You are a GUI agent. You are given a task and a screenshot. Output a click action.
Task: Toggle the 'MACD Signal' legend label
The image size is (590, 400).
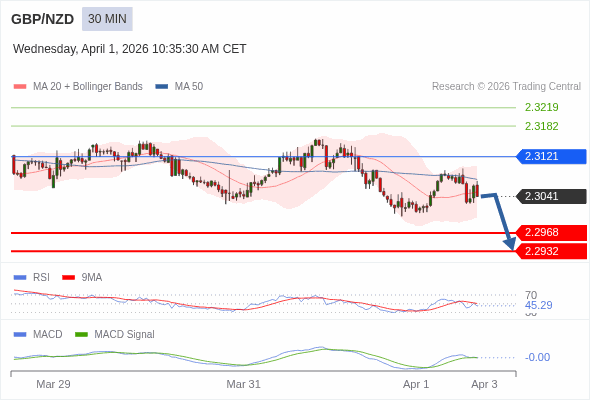tap(125, 335)
